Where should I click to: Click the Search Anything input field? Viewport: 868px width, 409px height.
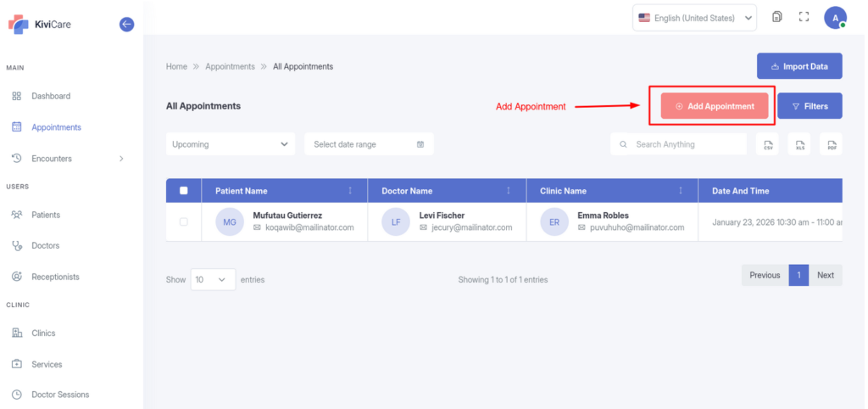point(687,144)
